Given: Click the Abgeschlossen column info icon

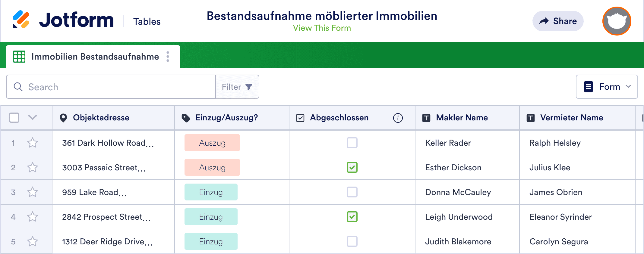Looking at the screenshot, I should pyautogui.click(x=398, y=118).
